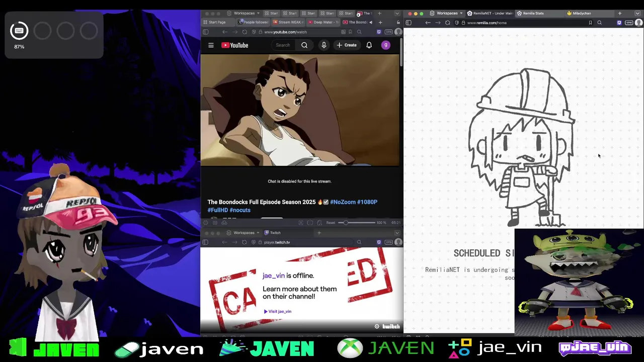Toggle VPN badge in Remilia window
The height and width of the screenshot is (362, 644).
pos(629,23)
